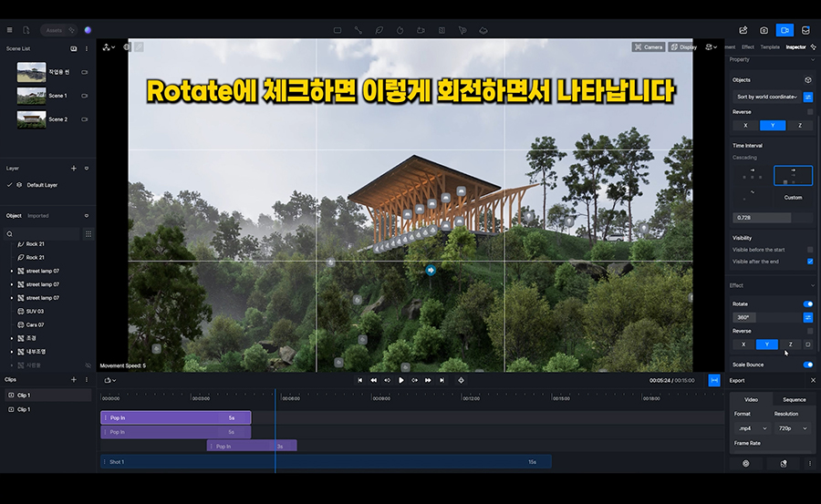Select the Inspector tab

[795, 47]
